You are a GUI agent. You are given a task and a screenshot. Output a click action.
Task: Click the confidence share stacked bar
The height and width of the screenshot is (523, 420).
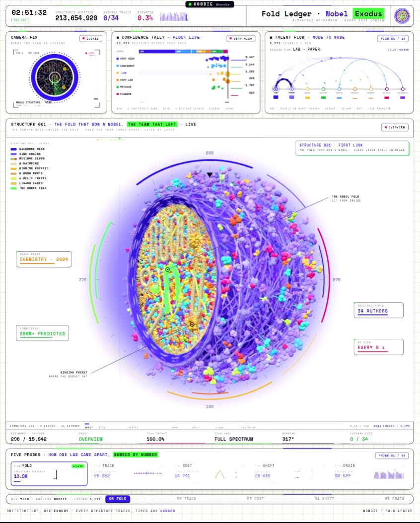pos(184,52)
